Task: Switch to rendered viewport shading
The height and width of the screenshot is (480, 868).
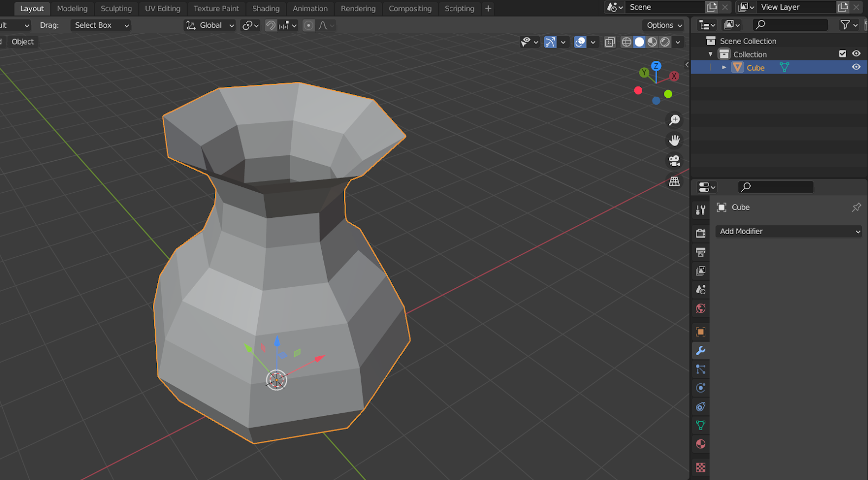Action: [x=665, y=42]
